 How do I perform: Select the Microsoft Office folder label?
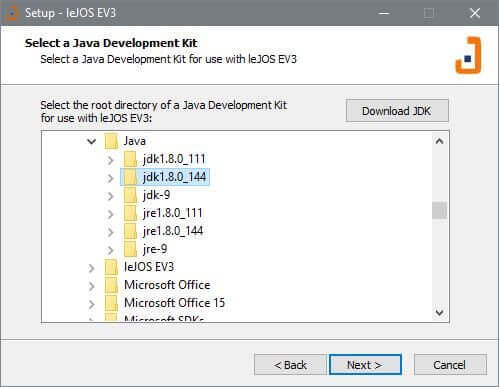click(167, 285)
